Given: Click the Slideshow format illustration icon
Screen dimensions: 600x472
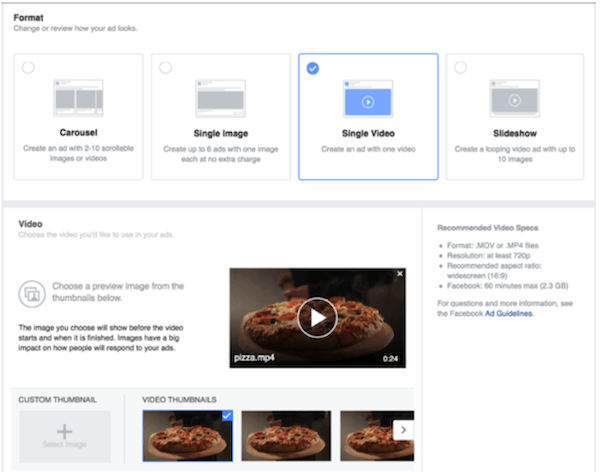Looking at the screenshot, I should click(x=515, y=100).
